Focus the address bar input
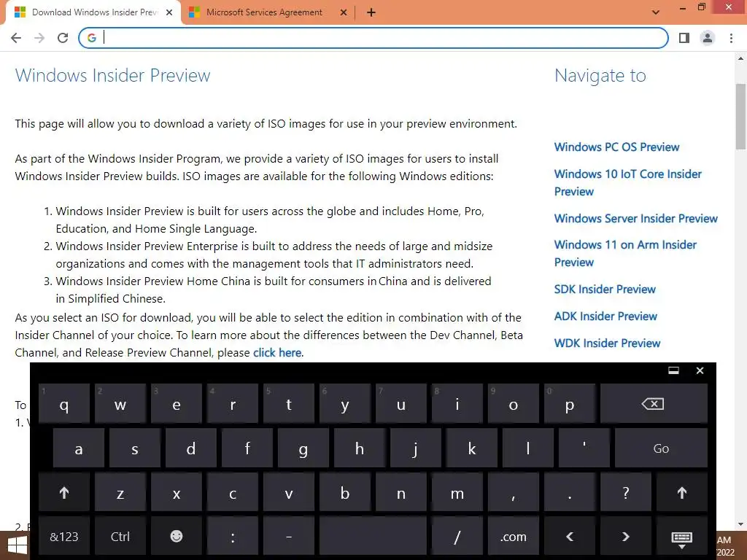Screen dimensions: 747x560 373,38
